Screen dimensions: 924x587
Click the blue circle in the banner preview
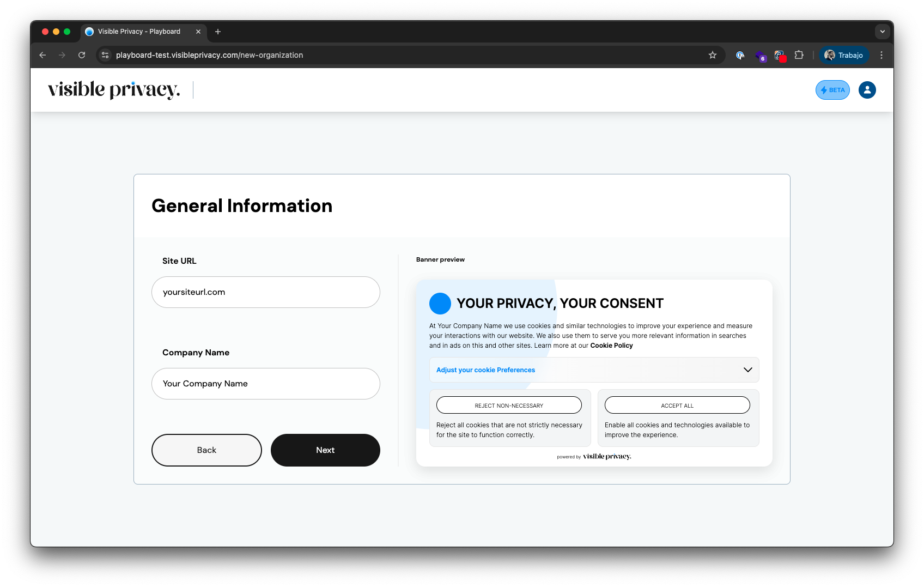(440, 303)
